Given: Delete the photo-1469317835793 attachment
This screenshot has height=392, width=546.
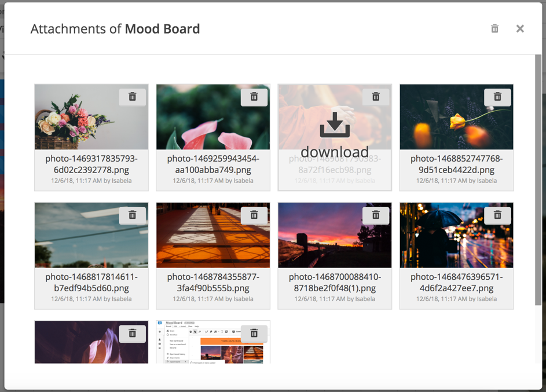Looking at the screenshot, I should 132,97.
